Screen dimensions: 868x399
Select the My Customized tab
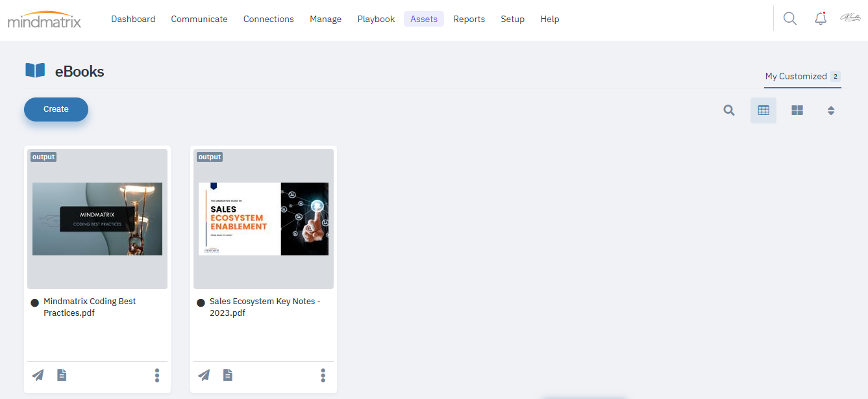(x=802, y=77)
